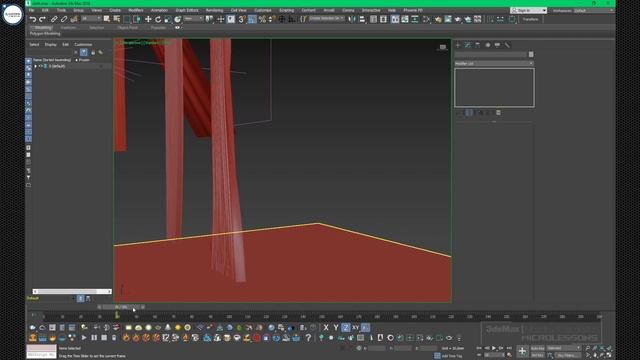Image resolution: width=640 pixels, height=360 pixels.
Task: Open the Rendering menu
Action: click(214, 10)
